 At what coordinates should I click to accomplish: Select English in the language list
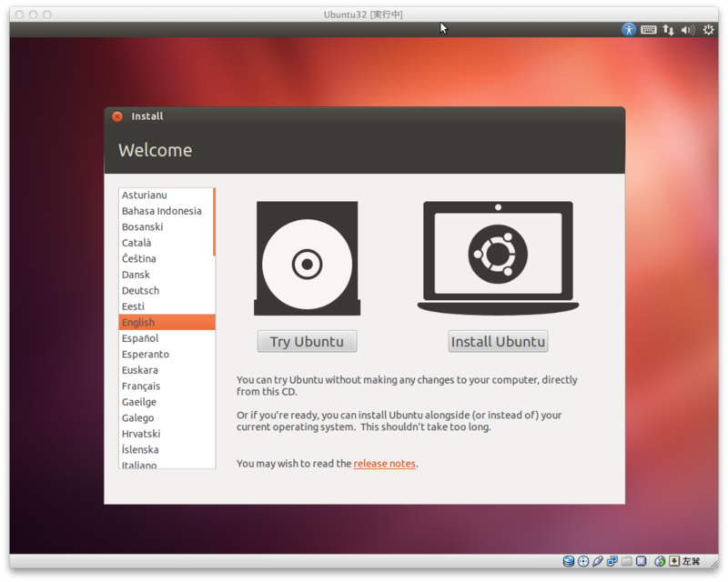click(167, 322)
